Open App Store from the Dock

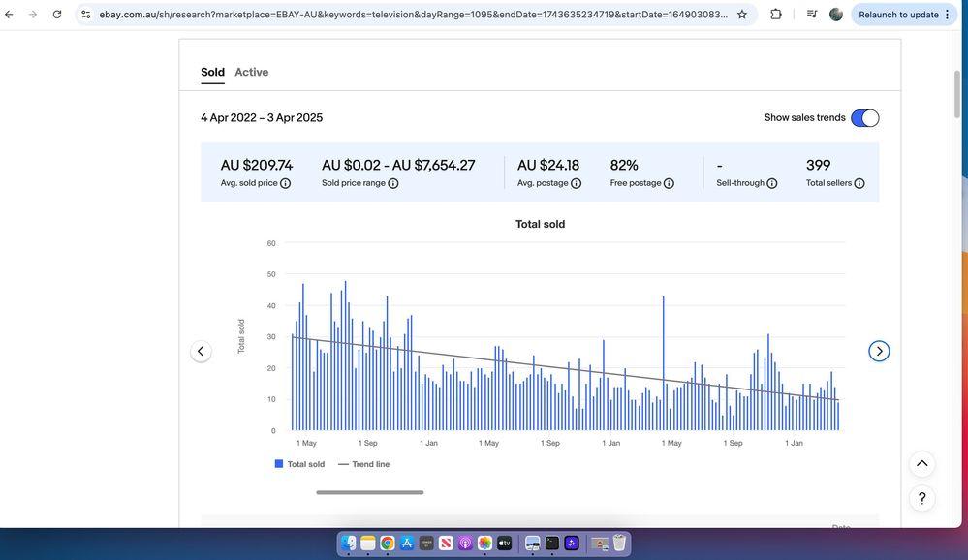tap(407, 544)
